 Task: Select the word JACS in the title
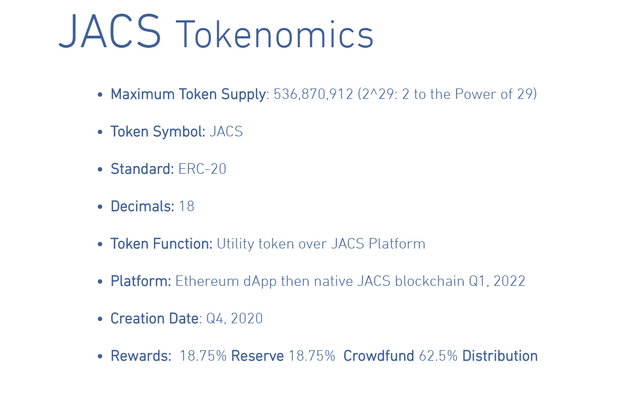[110, 32]
